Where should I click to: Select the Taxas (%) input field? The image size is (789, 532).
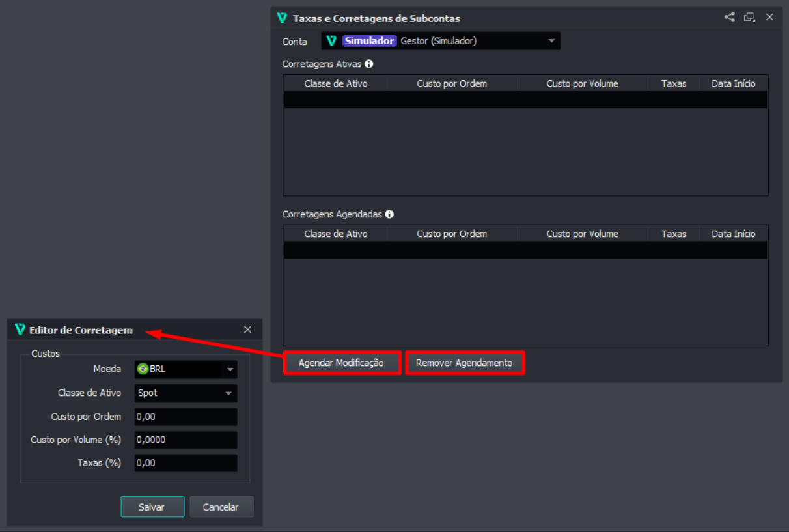(186, 463)
